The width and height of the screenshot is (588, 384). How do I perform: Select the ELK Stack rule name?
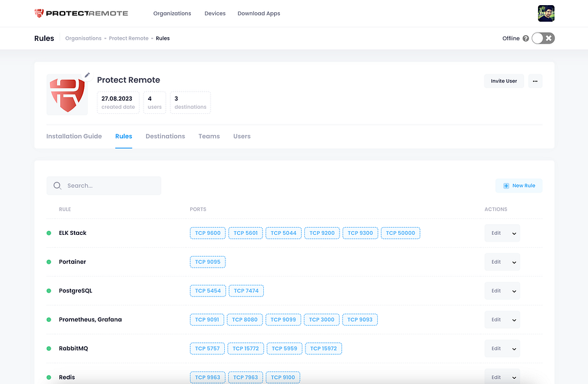(x=72, y=233)
